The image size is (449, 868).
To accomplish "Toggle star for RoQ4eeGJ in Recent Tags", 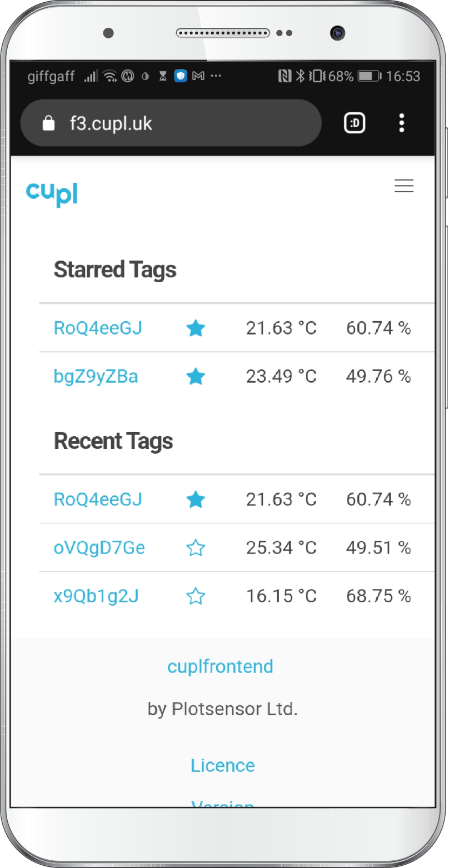I will tap(196, 500).
